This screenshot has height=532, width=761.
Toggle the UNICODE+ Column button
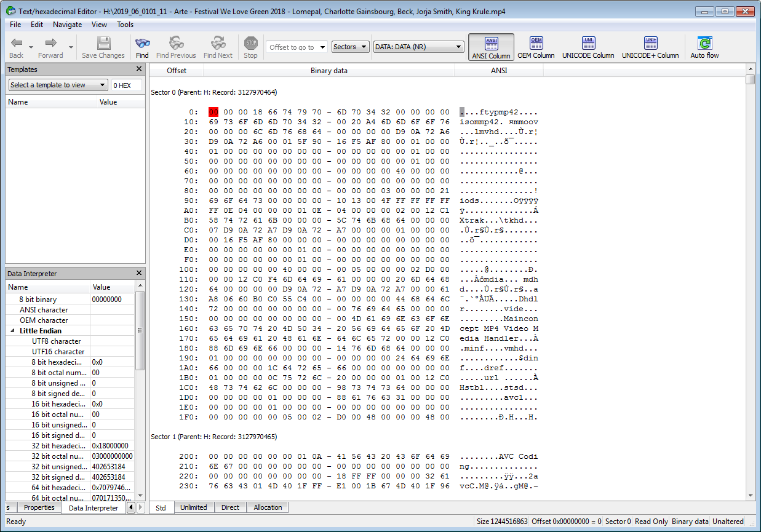[650, 47]
